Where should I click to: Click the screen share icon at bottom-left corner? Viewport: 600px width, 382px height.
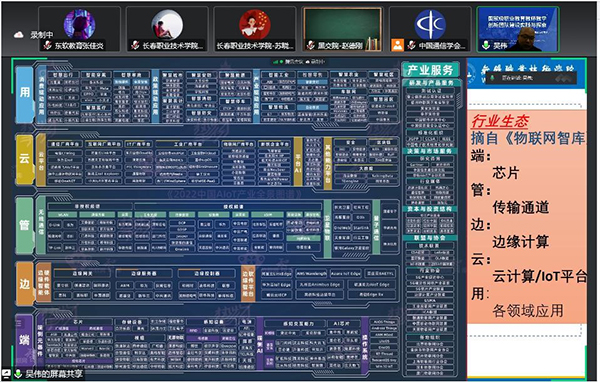(7, 373)
